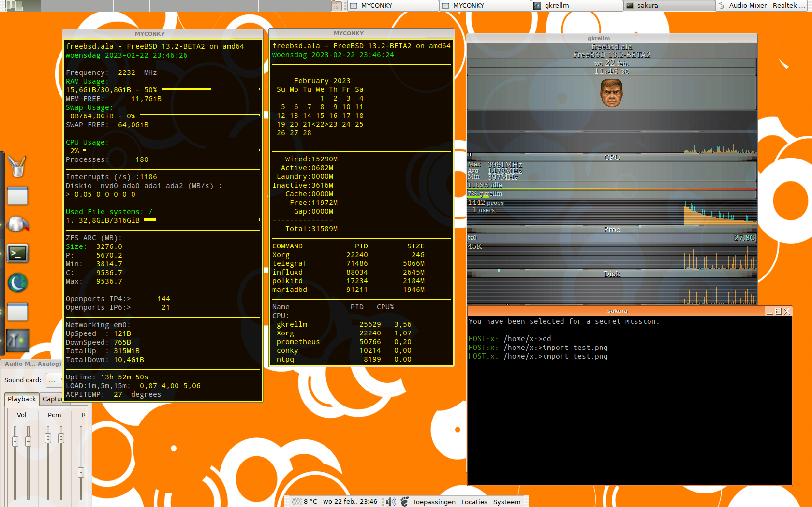Viewport: 812px width, 507px height.
Task: Adjust the right Vol slider handle
Action: click(28, 441)
